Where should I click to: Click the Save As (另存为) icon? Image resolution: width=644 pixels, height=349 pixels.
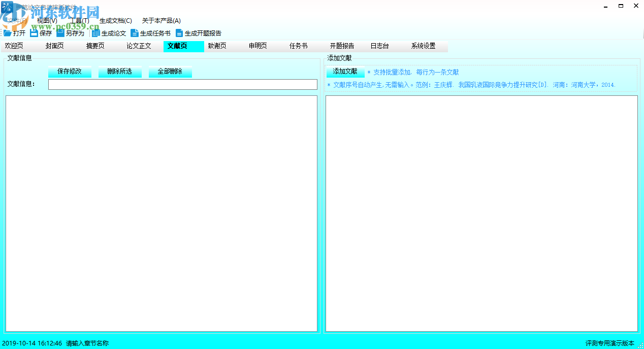point(60,33)
